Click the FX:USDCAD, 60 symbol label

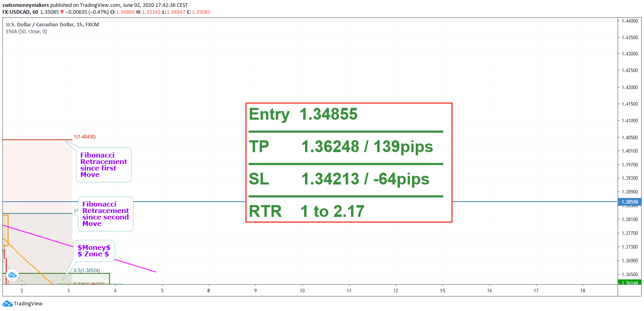20,12
